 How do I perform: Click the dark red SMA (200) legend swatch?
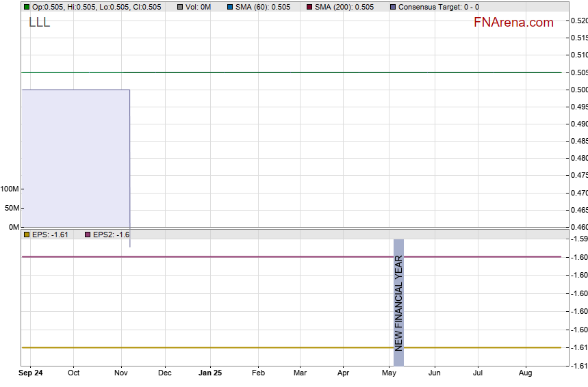pyautogui.click(x=309, y=7)
